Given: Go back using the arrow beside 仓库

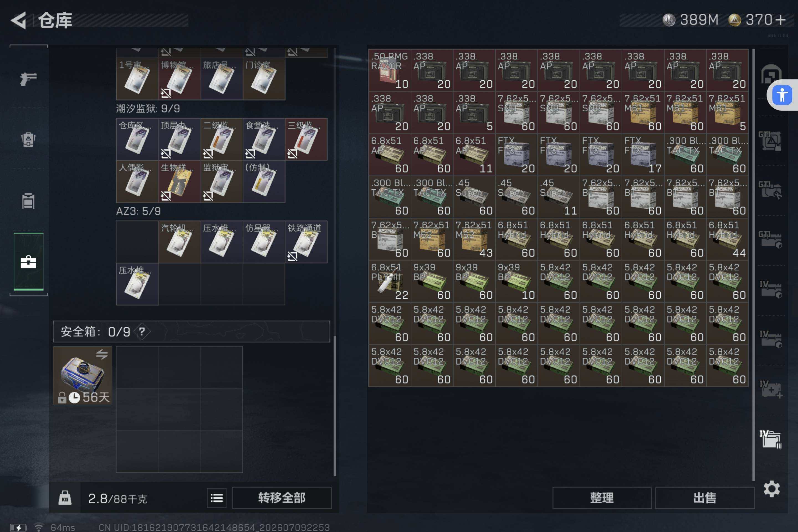Looking at the screenshot, I should tap(19, 20).
